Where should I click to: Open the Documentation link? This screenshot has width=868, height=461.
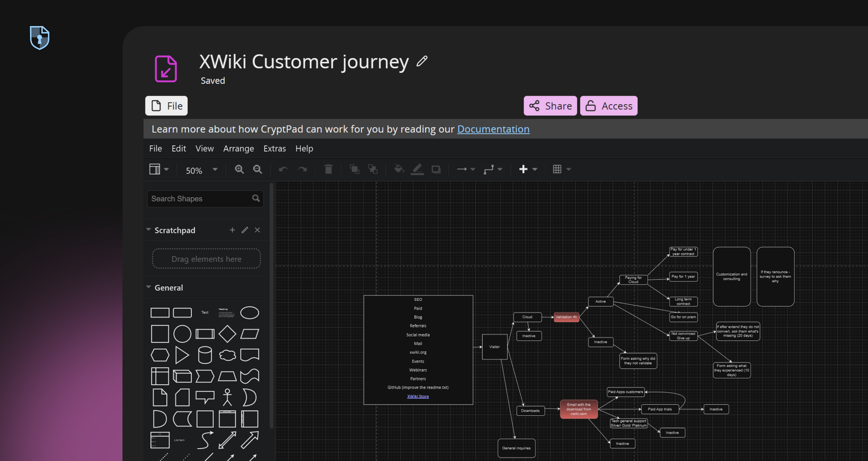tap(493, 129)
